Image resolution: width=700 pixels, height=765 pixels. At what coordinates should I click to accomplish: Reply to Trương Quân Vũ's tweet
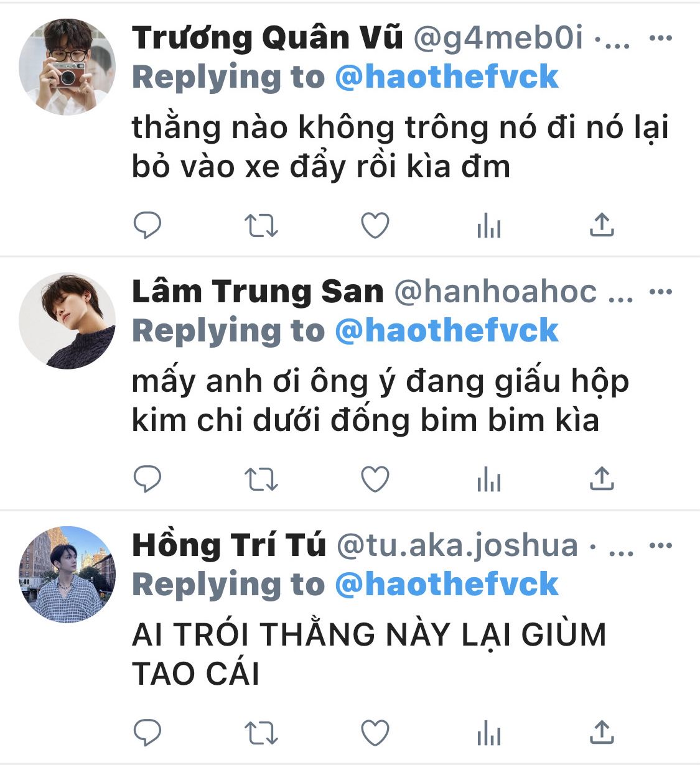tap(147, 225)
